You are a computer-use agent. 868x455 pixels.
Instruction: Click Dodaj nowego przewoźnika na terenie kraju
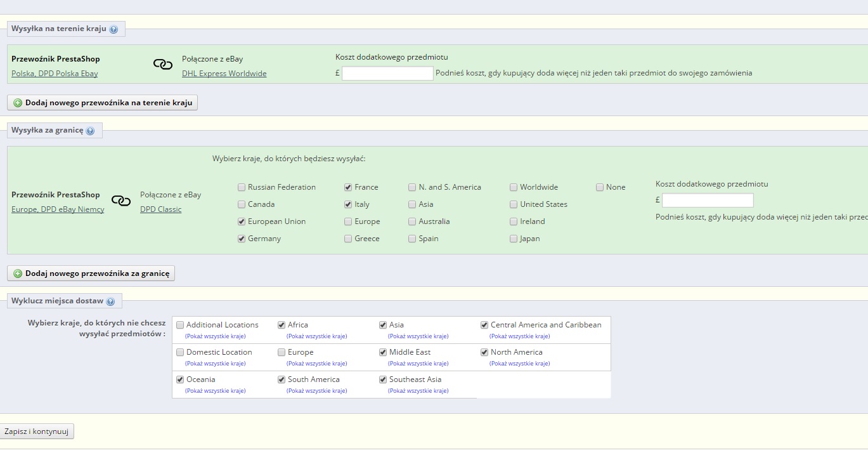(102, 103)
